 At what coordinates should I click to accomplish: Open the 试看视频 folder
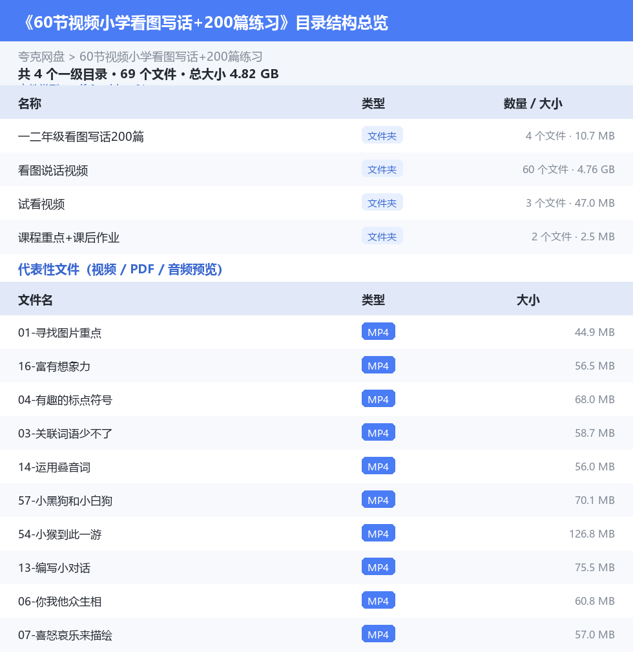pos(41,204)
